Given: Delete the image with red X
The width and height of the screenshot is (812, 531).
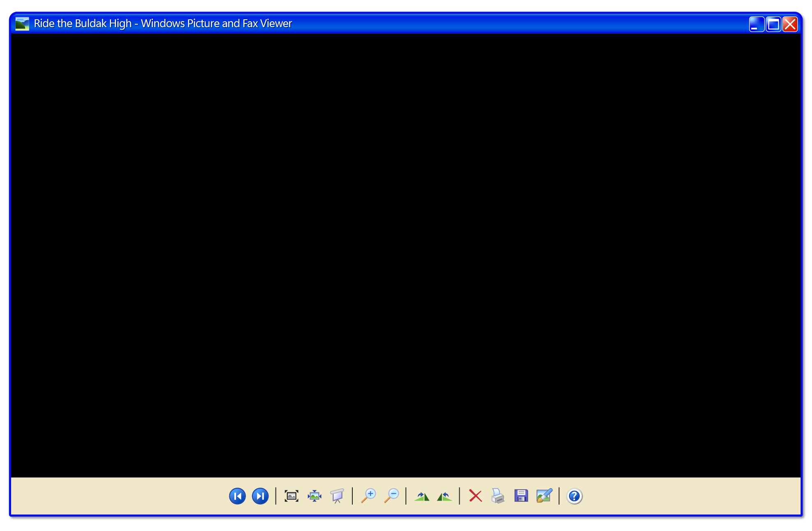Looking at the screenshot, I should coord(475,496).
